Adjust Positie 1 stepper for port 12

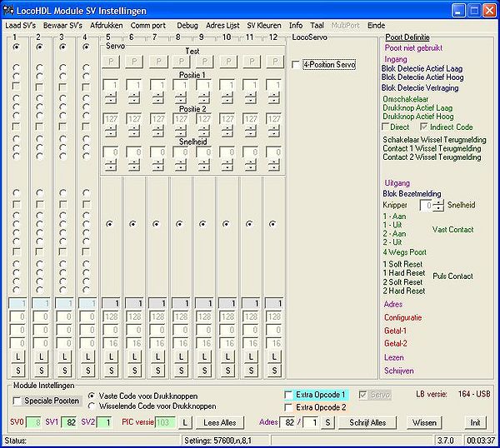[274, 97]
